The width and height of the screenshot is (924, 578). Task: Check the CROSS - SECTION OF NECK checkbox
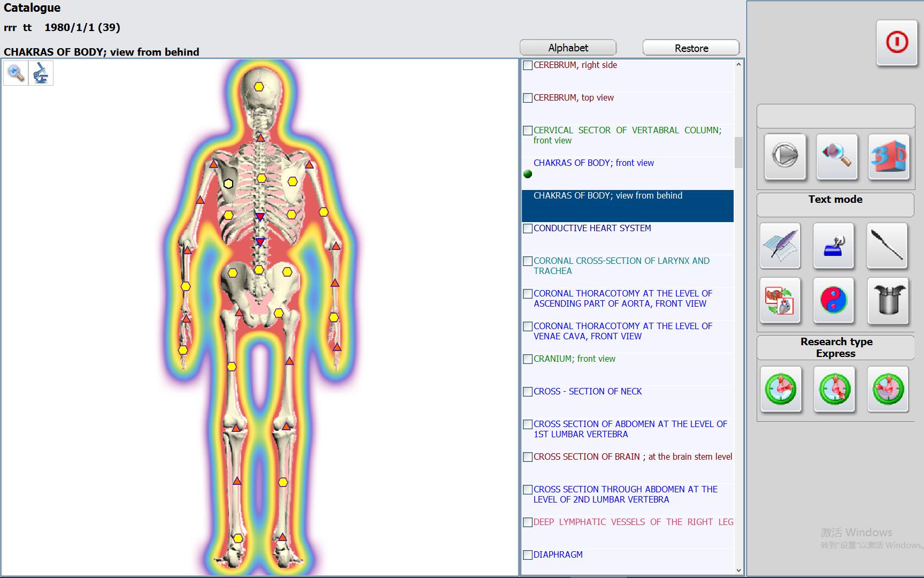(x=528, y=392)
